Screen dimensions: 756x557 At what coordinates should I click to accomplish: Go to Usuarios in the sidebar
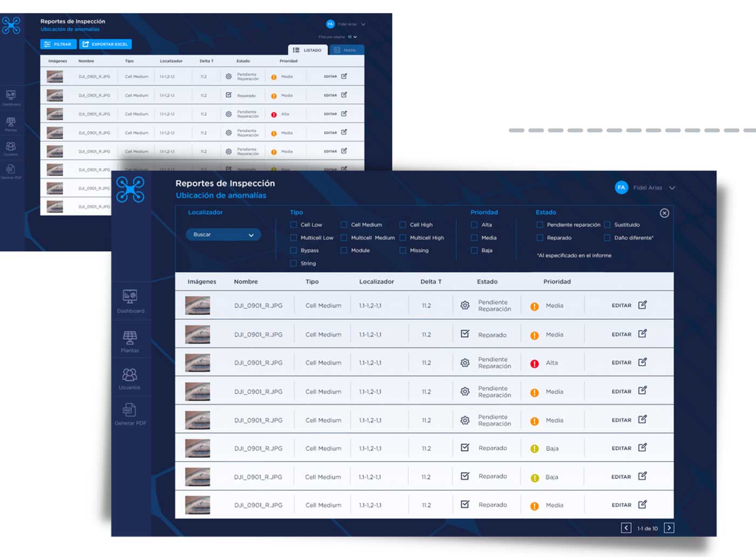point(130,374)
